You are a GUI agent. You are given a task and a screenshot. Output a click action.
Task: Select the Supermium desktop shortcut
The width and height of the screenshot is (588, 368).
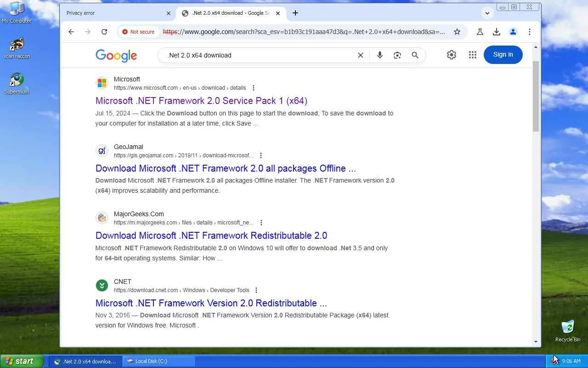(17, 83)
